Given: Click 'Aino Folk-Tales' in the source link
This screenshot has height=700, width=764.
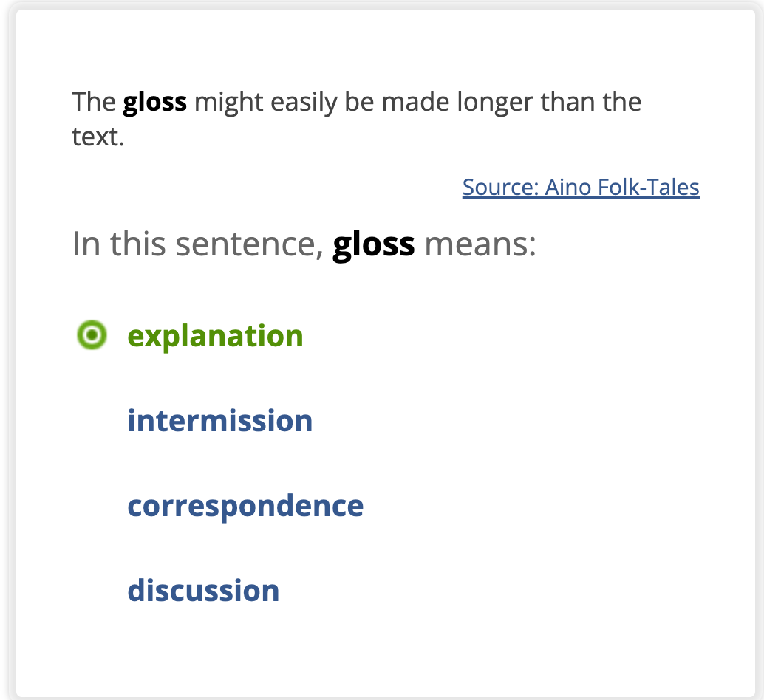Looking at the screenshot, I should coord(622,188).
